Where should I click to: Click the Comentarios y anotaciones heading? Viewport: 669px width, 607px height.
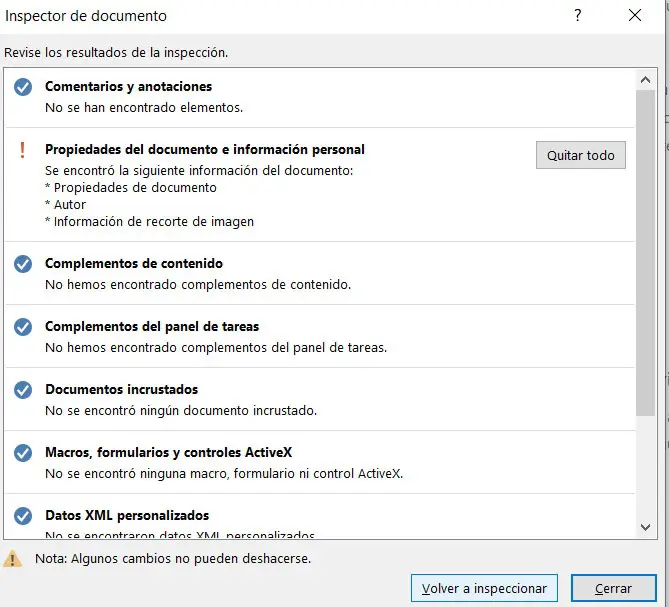pyautogui.click(x=128, y=87)
